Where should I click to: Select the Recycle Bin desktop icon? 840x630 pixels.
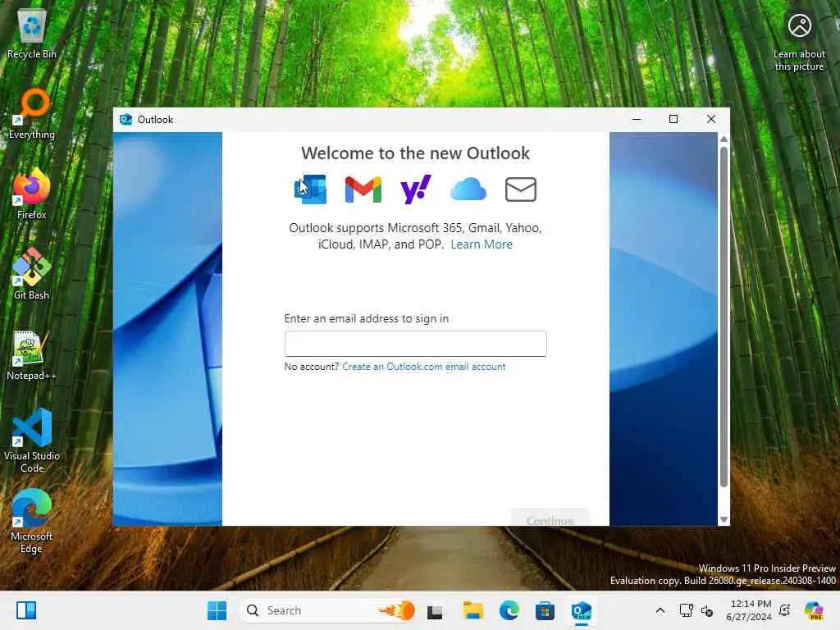[x=32, y=34]
